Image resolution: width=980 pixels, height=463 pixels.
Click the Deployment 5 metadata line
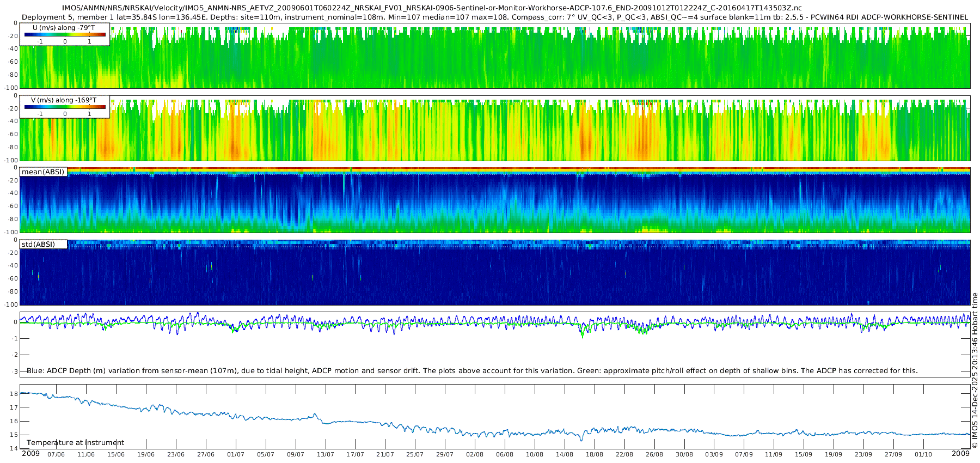pos(494,17)
